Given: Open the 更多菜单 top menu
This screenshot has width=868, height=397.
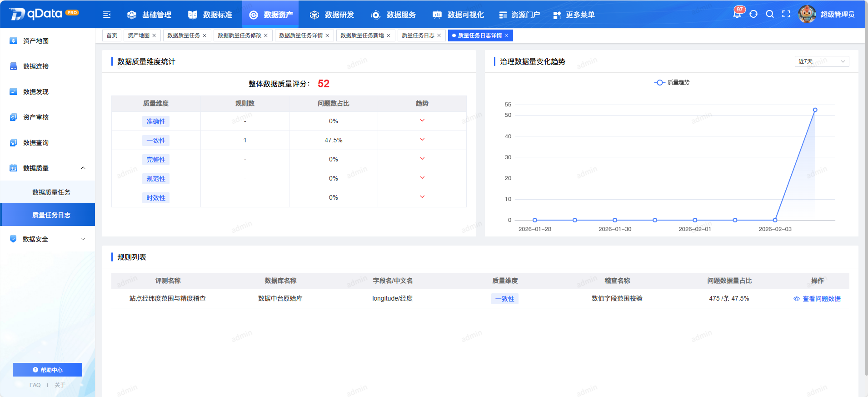Looking at the screenshot, I should pos(574,15).
